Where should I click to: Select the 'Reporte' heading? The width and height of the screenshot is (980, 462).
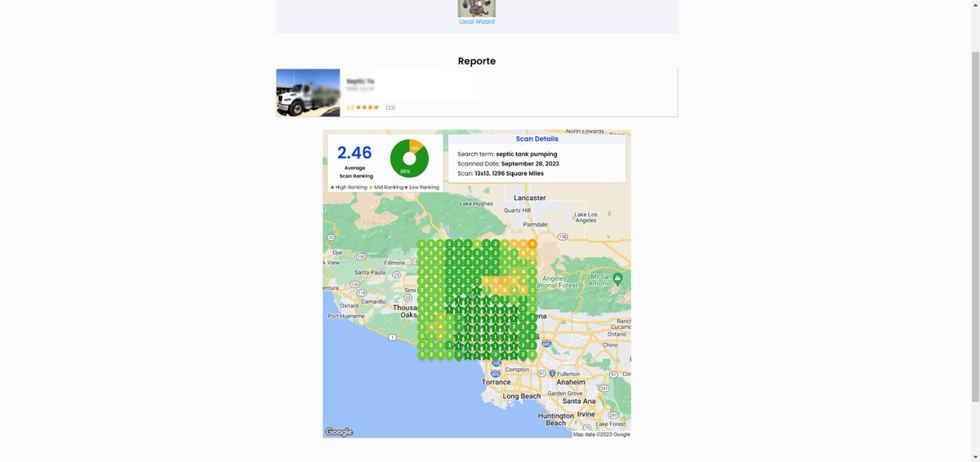click(477, 61)
